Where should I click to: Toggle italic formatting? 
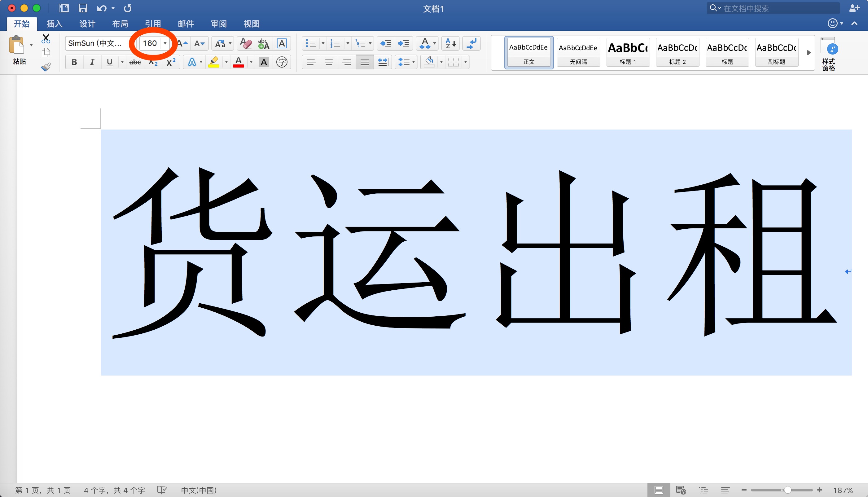point(92,62)
